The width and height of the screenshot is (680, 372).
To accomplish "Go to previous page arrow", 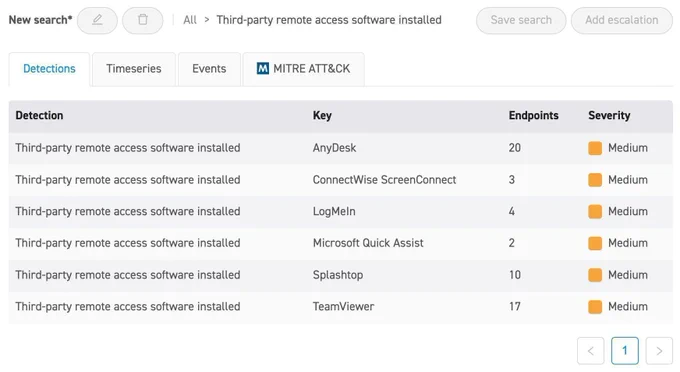I will click(591, 351).
